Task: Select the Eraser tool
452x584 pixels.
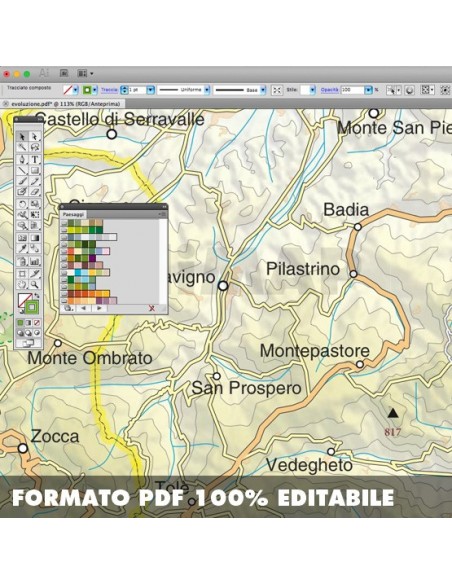Action: 35,191
